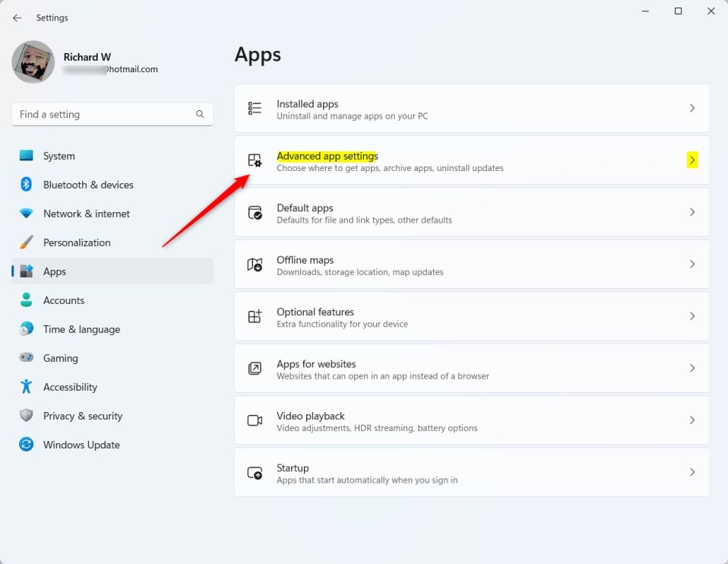Select Windows Update in sidebar
The height and width of the screenshot is (564, 728).
point(81,445)
